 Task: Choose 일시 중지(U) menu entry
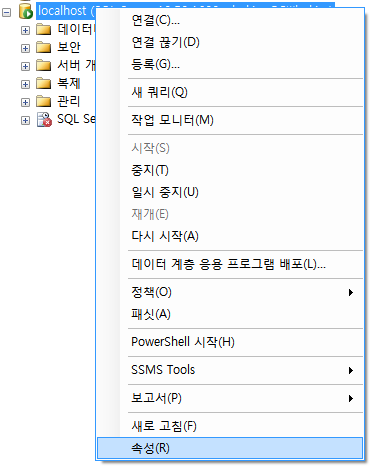point(230,192)
